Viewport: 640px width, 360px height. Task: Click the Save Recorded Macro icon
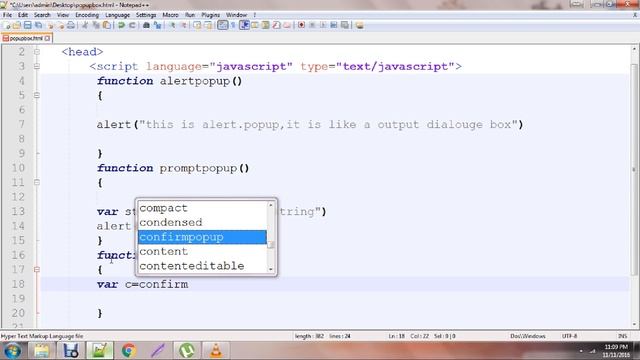coord(345,25)
